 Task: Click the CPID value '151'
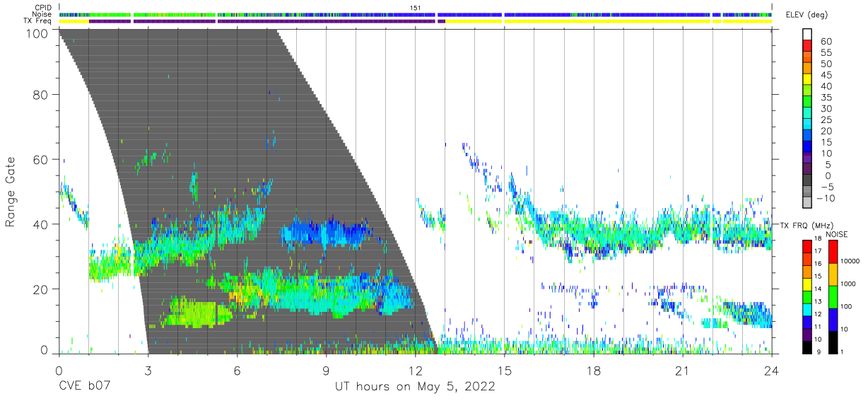[x=416, y=7]
